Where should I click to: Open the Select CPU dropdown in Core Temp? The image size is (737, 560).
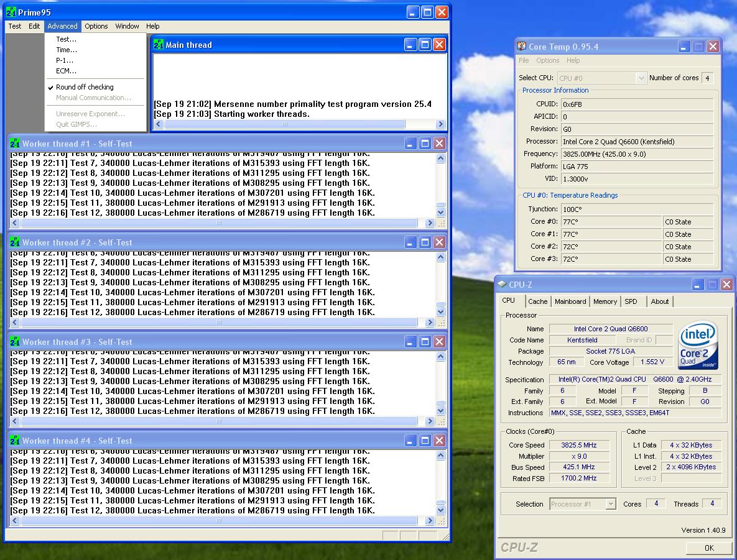coord(641,78)
